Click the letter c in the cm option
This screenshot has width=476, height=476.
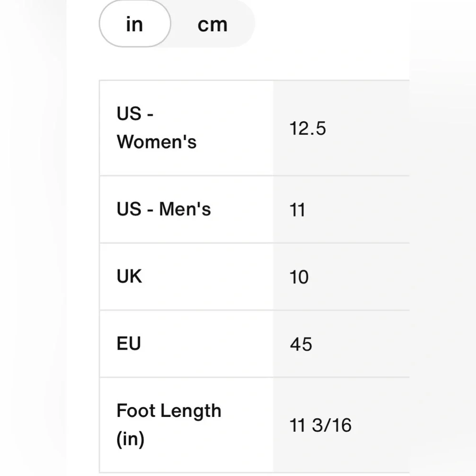coord(203,25)
